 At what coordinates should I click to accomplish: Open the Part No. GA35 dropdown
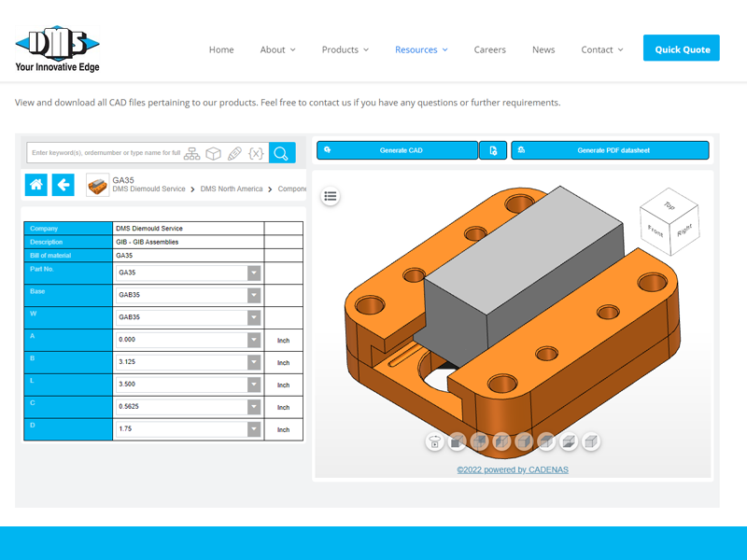pos(252,273)
